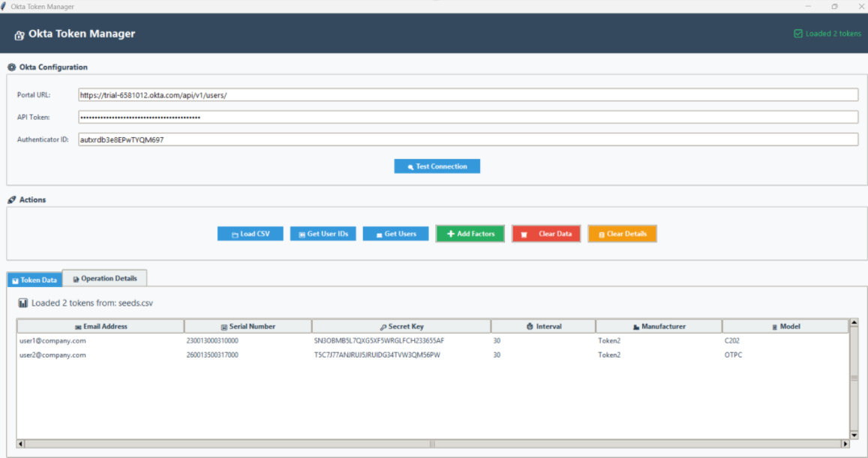Viewport: 868px width, 458px height.
Task: Select the user1@company.com table row
Action: (53, 341)
